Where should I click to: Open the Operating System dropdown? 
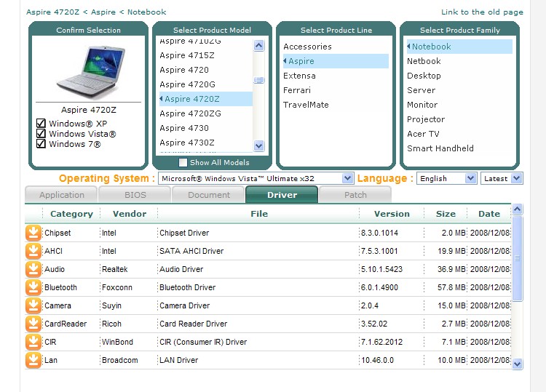256,178
